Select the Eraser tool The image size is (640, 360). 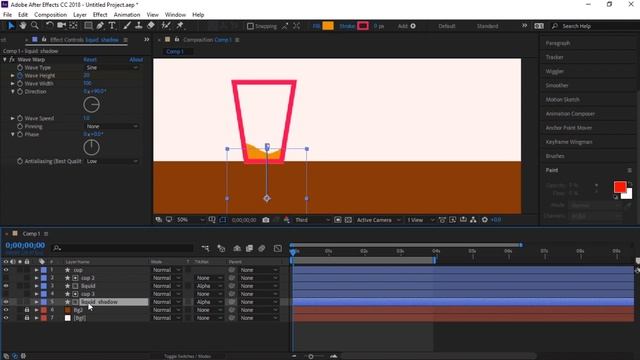(151, 26)
